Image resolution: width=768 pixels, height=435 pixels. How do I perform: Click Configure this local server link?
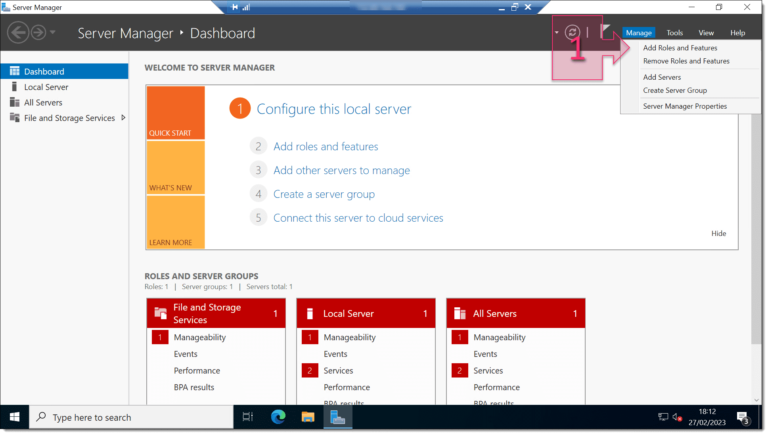pos(334,109)
